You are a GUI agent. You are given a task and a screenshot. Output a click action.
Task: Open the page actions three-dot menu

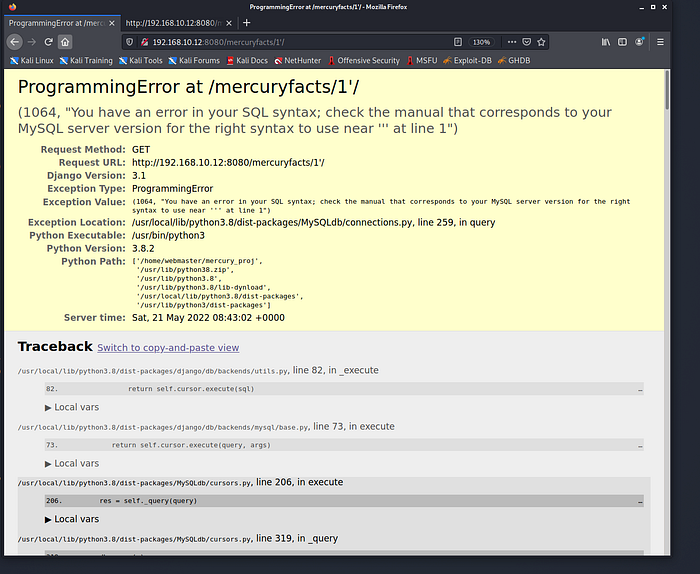511,42
